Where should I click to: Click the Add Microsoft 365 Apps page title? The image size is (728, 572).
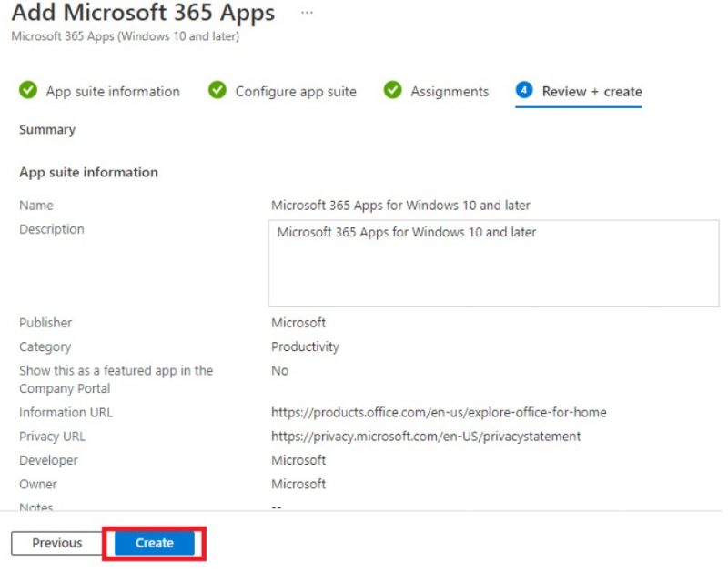144,13
